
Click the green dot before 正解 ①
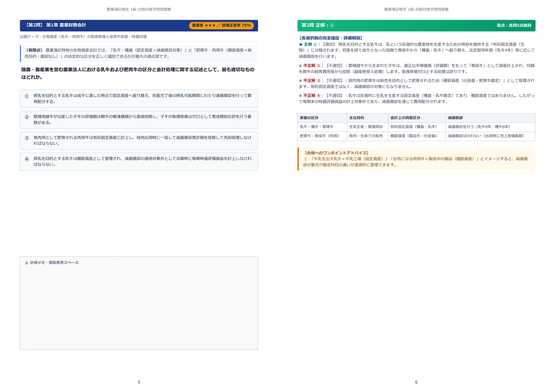point(301,44)
